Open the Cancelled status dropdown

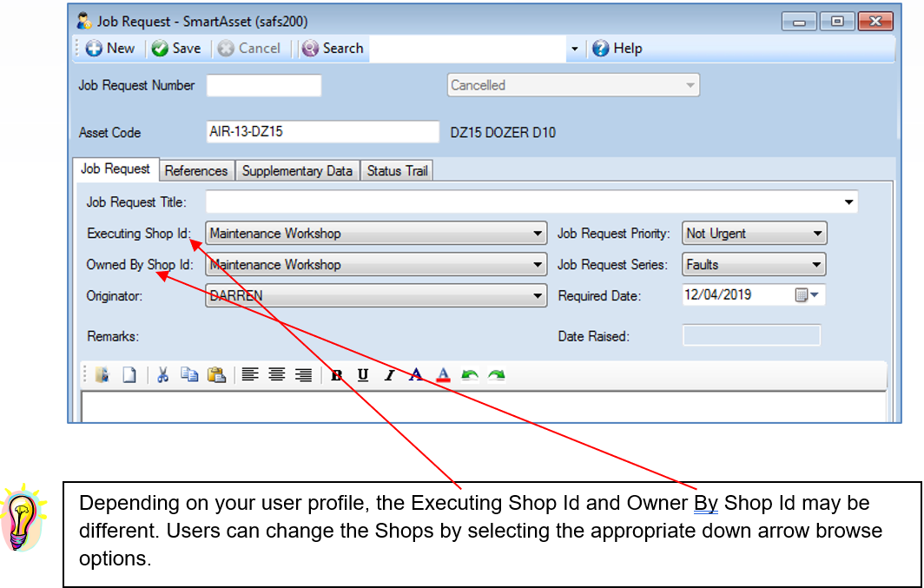coord(573,85)
